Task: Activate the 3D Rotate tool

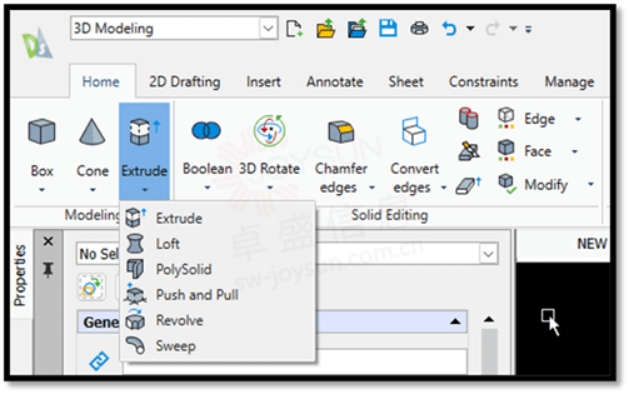Action: (270, 130)
